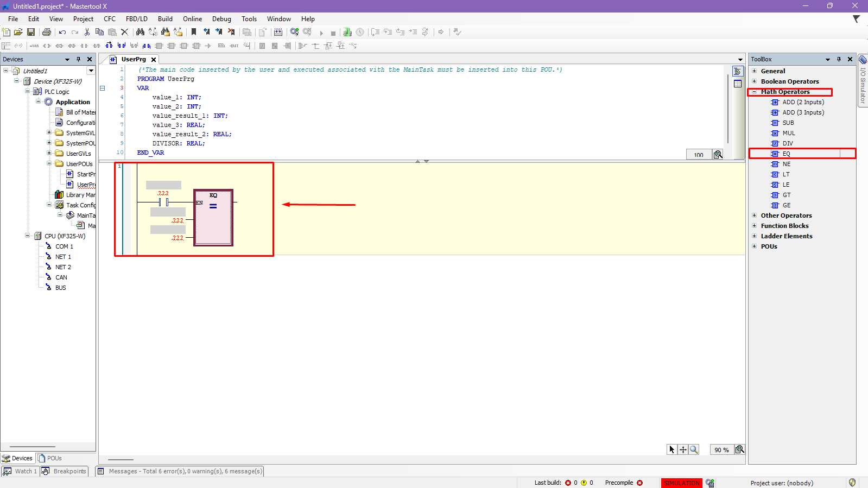
Task: Click the Print icon in toolbar
Action: [x=47, y=32]
